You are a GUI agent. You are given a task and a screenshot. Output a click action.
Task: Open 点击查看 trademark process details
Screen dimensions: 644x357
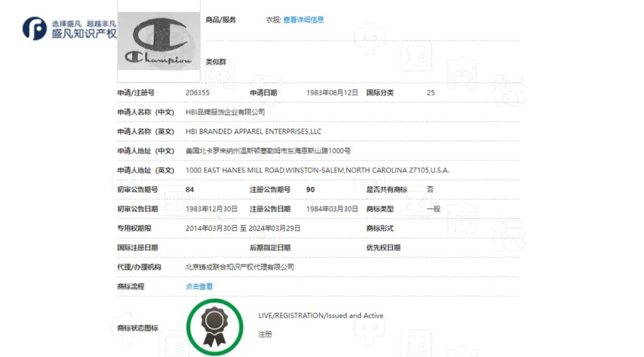point(199,287)
